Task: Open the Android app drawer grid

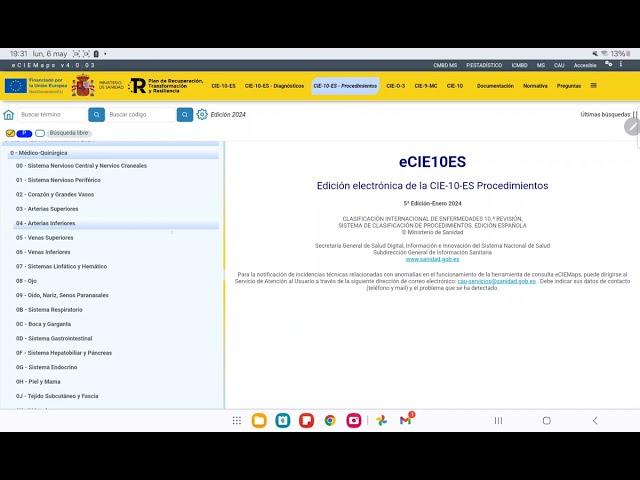Action: (237, 420)
